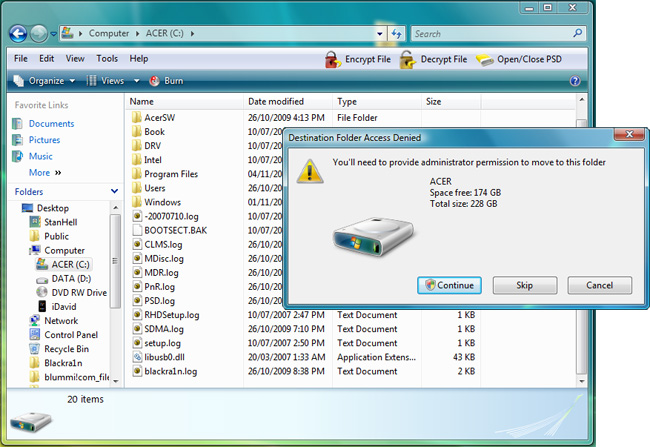The height and width of the screenshot is (447, 650).
Task: Select the BOOTSECT.BAK file icon
Action: 137,230
